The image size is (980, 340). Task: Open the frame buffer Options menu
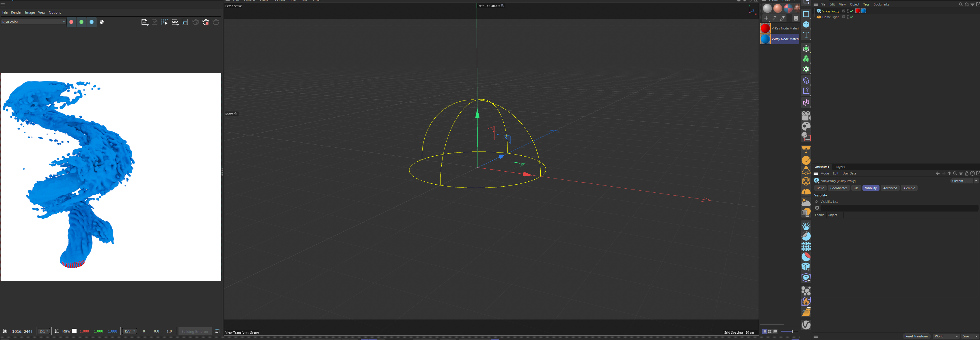pyautogui.click(x=55, y=12)
